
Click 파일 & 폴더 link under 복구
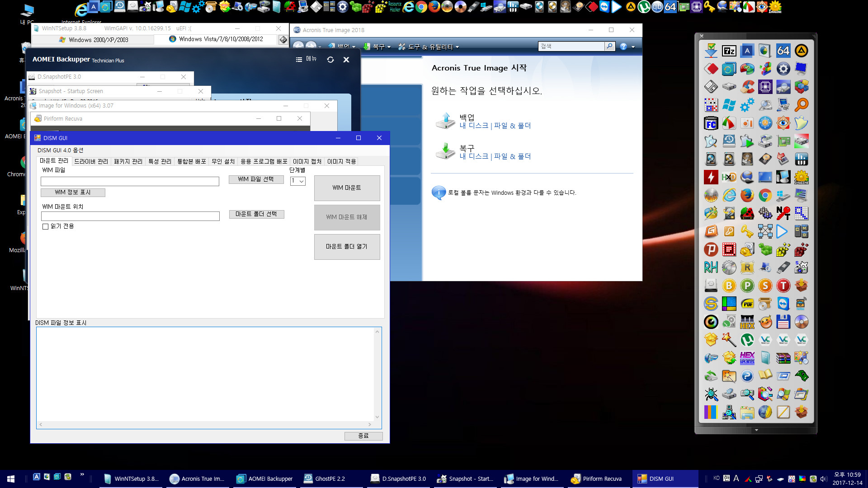512,156
